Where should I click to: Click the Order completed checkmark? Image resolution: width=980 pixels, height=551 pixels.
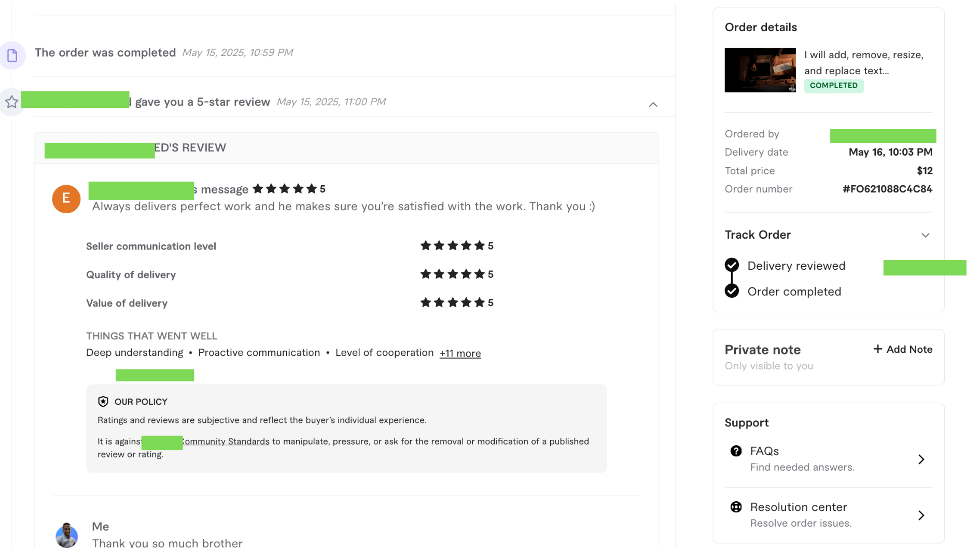(x=732, y=291)
